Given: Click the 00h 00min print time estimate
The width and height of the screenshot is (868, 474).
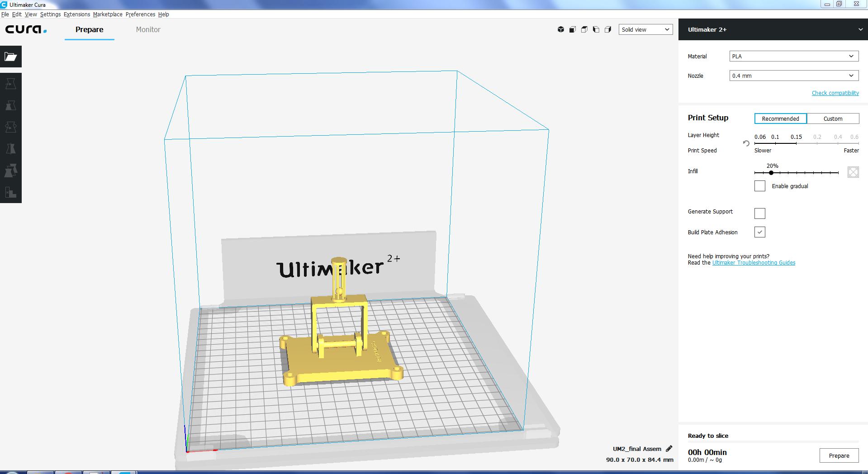Looking at the screenshot, I should 707,452.
